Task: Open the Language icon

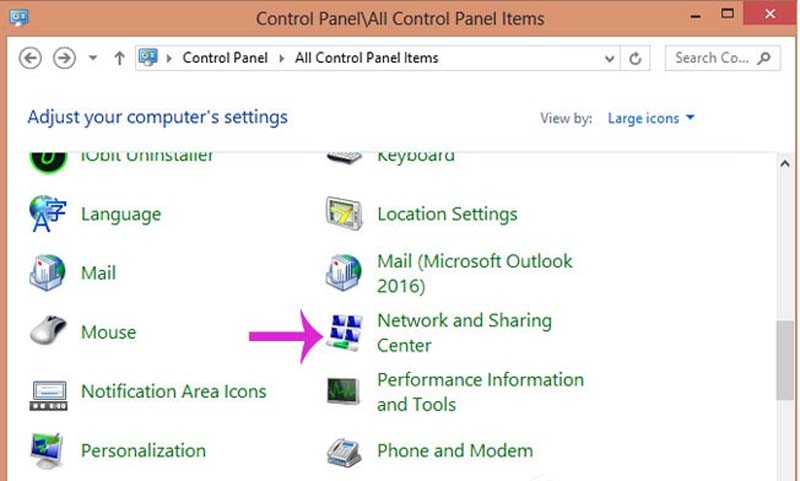Action: pyautogui.click(x=48, y=214)
